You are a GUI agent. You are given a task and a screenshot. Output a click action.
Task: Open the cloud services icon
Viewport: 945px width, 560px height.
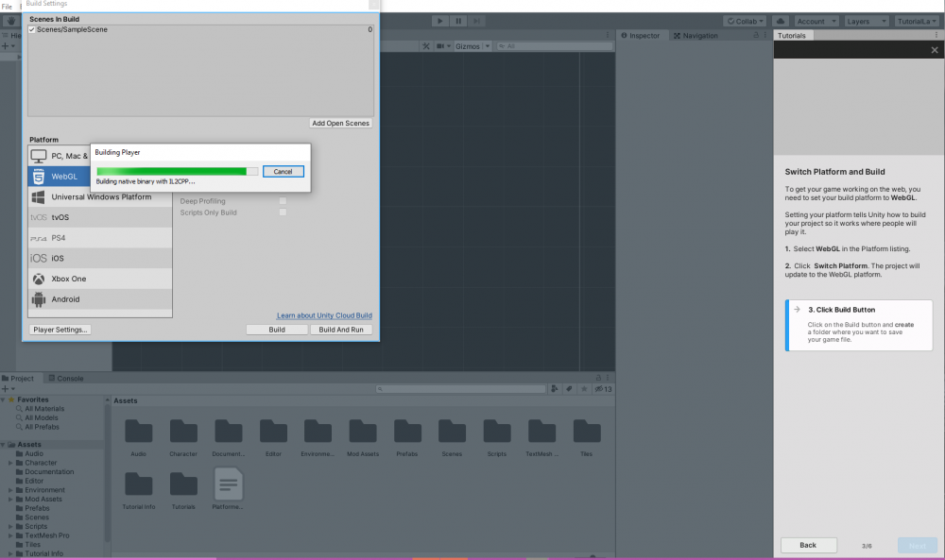tap(780, 21)
